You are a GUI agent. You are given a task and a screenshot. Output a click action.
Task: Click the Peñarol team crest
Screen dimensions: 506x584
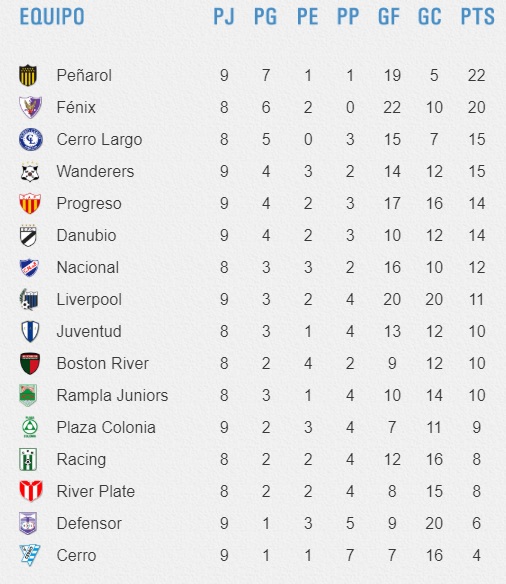click(28, 75)
